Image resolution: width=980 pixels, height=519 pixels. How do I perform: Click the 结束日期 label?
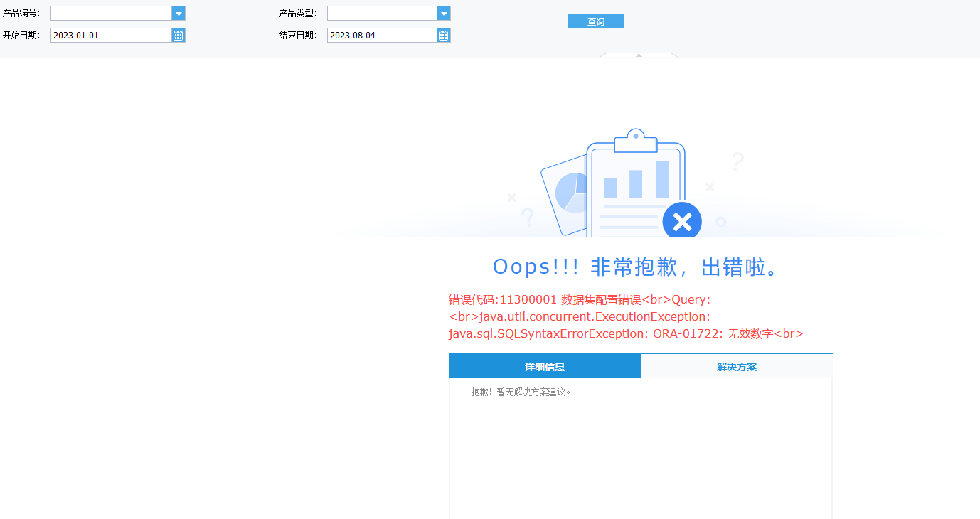[x=298, y=36]
